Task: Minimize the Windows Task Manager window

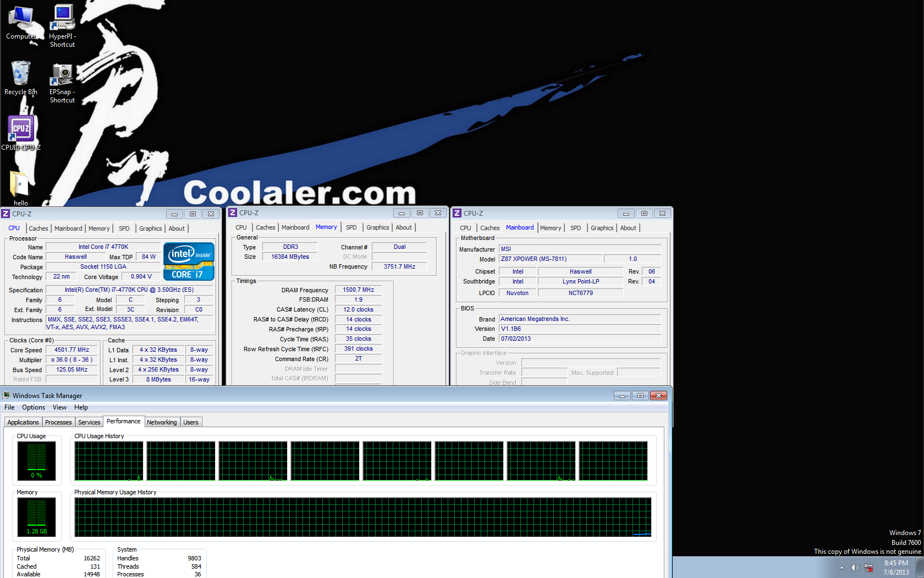Action: click(622, 395)
